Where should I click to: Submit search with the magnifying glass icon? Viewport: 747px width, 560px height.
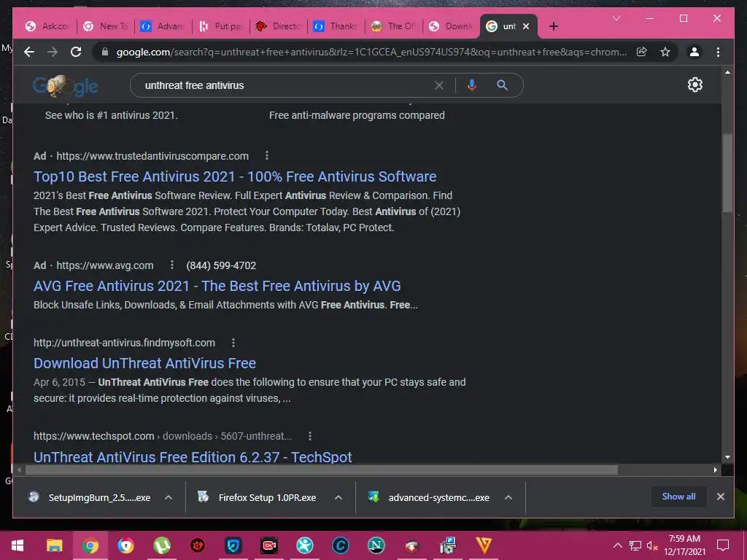(x=502, y=85)
